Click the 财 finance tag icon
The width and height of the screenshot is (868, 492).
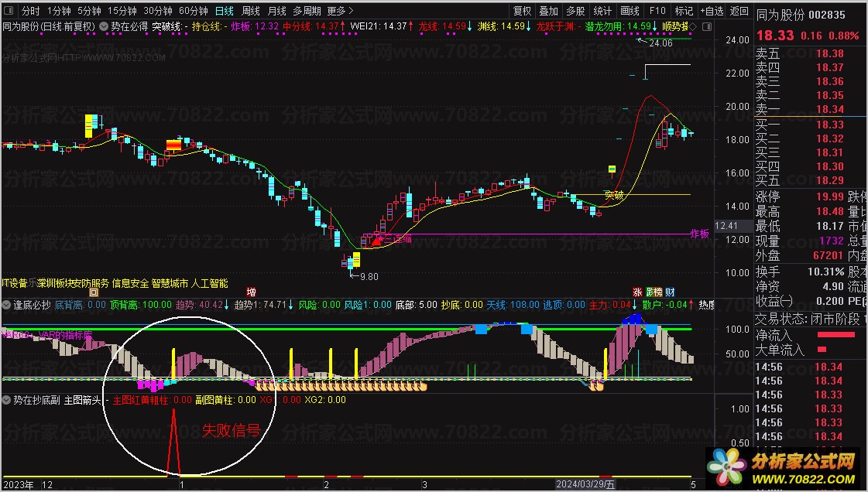(670, 292)
